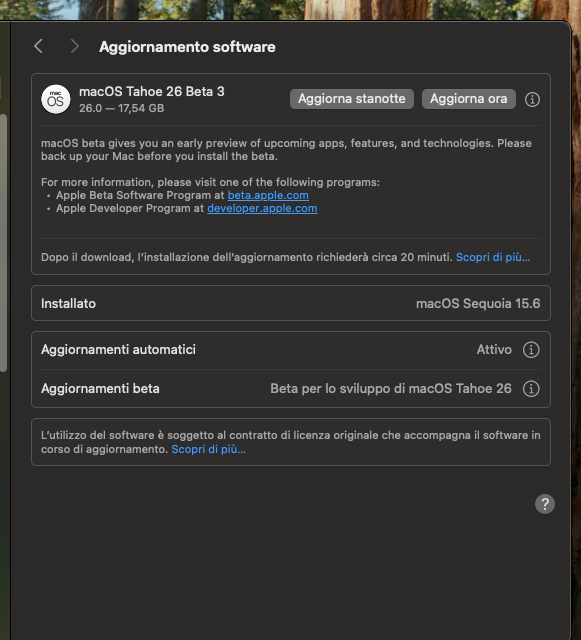
Task: Click Beta per lo sviluppo di macOS Tahoe 26
Action: tap(391, 389)
